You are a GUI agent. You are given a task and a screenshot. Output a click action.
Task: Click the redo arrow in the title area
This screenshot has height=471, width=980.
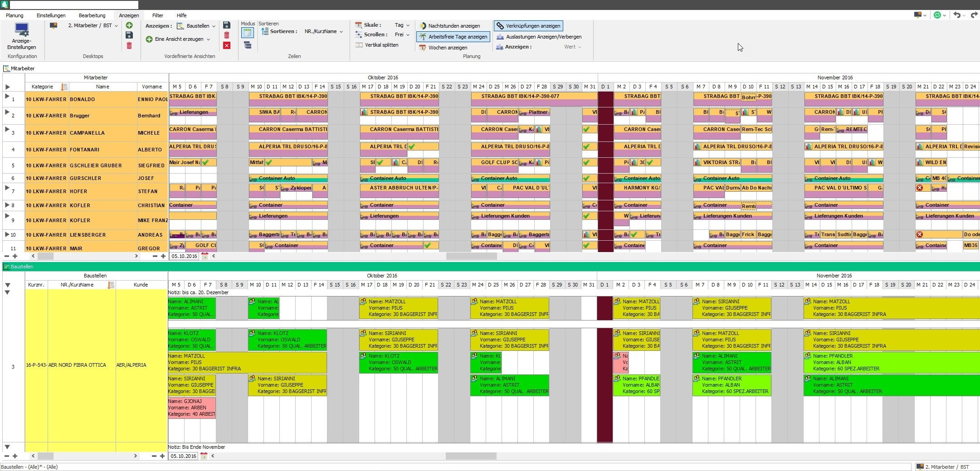[974, 15]
